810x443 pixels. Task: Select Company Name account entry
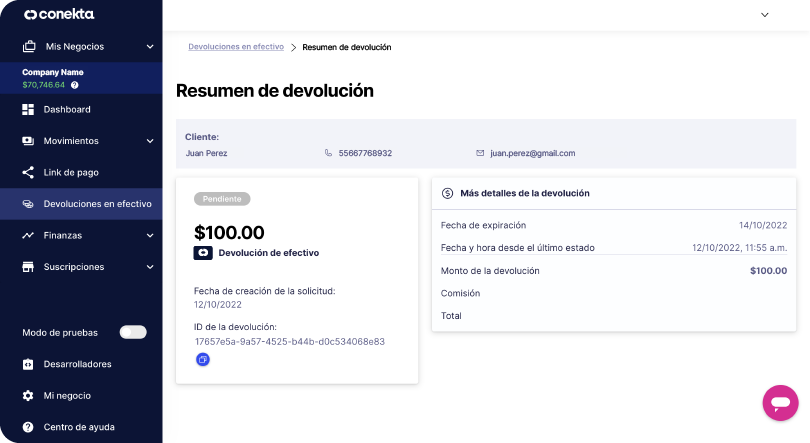[81, 78]
